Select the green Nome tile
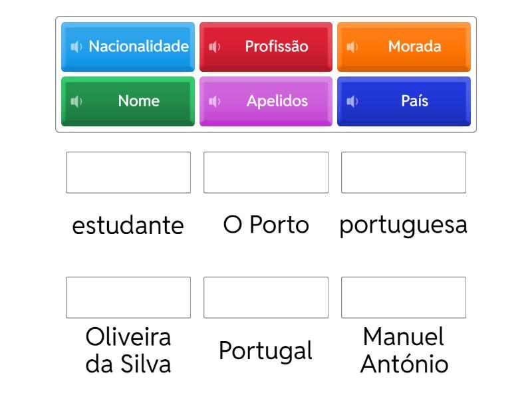The width and height of the screenshot is (532, 399). (x=138, y=101)
